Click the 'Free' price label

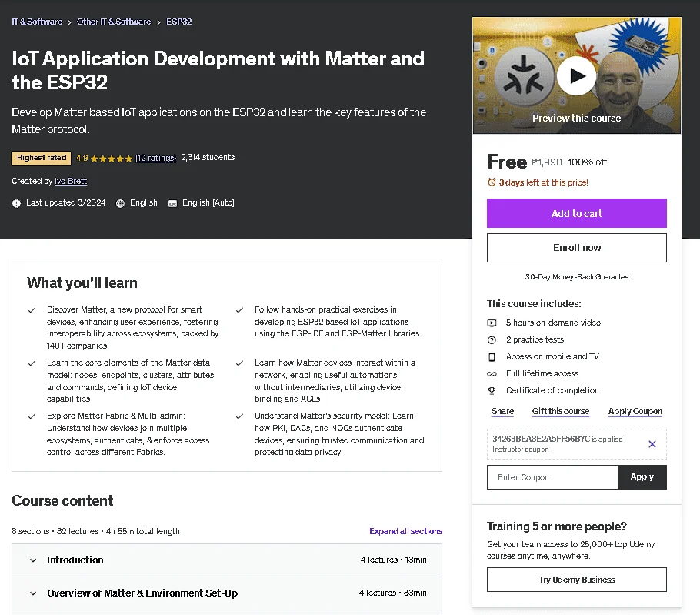pyautogui.click(x=507, y=162)
